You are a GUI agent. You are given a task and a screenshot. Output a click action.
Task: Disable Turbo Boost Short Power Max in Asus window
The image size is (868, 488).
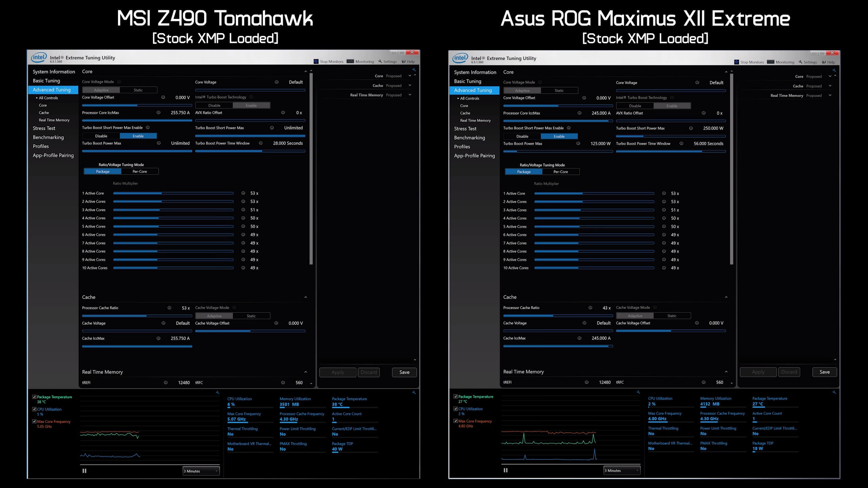522,136
